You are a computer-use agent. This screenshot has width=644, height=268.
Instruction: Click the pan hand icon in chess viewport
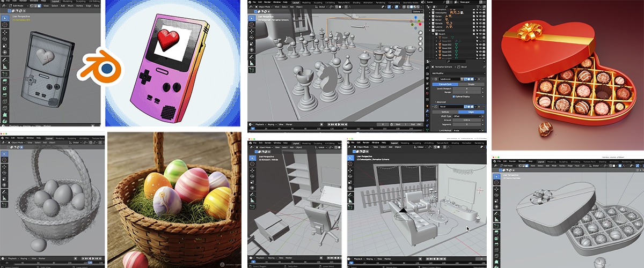(420, 38)
